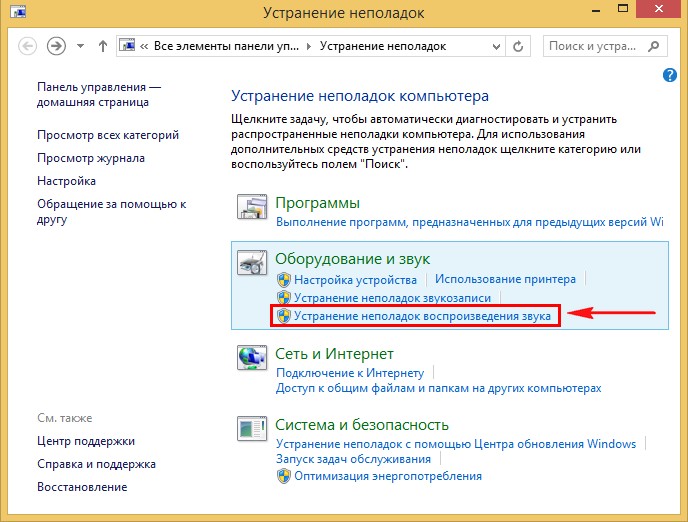The image size is (688, 522).
Task: Open Help with the blue question icon
Action: tap(670, 75)
